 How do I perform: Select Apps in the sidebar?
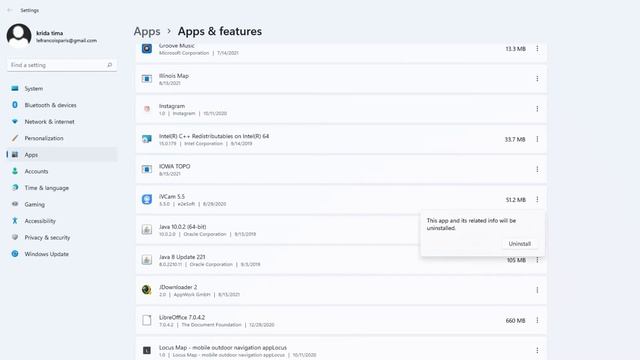(x=62, y=155)
